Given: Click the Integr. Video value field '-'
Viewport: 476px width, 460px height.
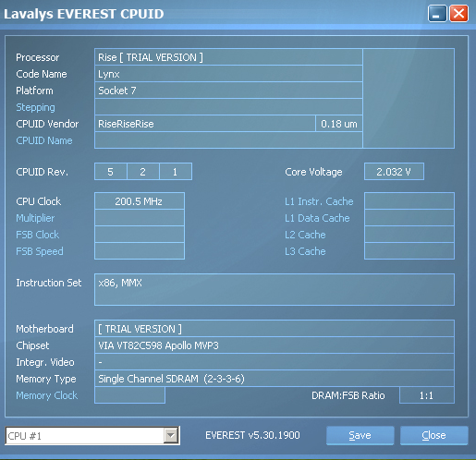Looking at the screenshot, I should pyautogui.click(x=275, y=362).
